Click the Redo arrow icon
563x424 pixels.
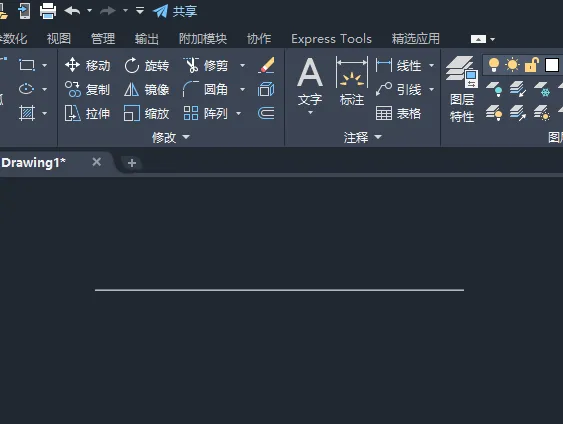(x=108, y=11)
